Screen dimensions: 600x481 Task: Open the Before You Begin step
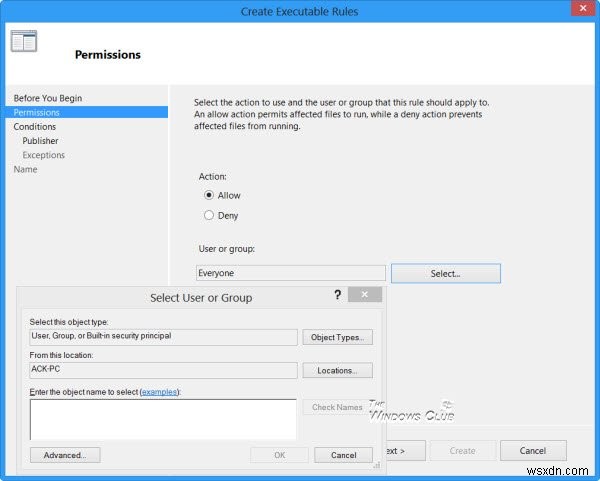48,98
